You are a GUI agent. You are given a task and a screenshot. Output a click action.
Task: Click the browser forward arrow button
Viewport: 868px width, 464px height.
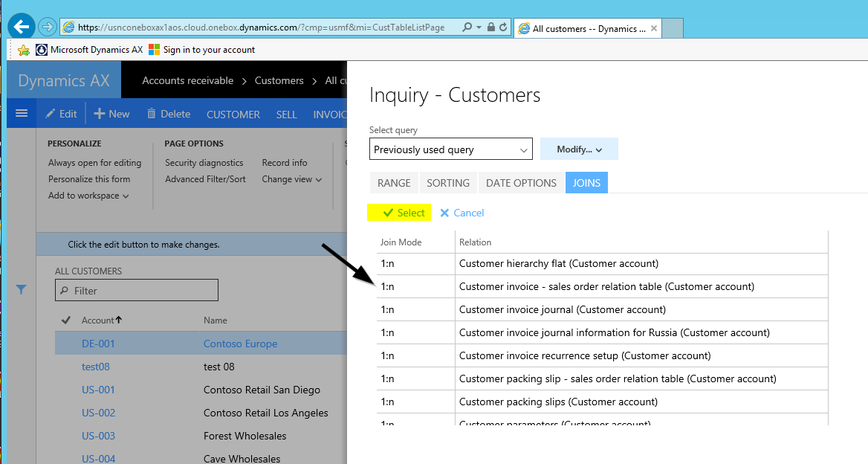pyautogui.click(x=48, y=28)
